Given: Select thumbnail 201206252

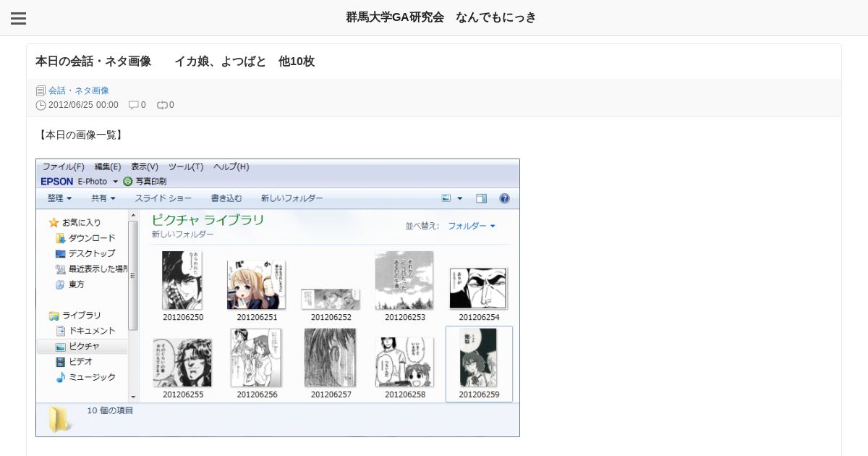Looking at the screenshot, I should click(331, 304).
